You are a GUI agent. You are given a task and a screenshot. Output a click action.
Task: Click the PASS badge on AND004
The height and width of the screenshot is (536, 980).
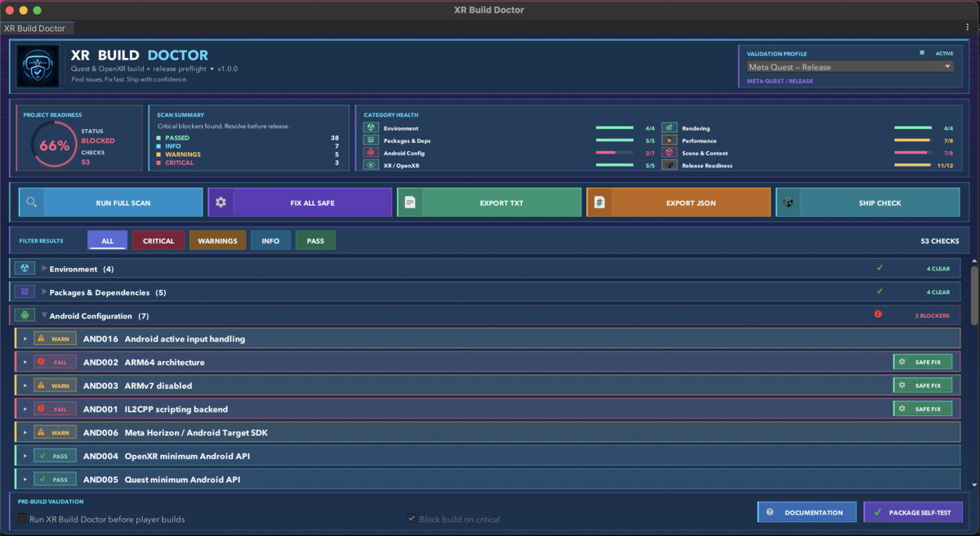coord(55,456)
